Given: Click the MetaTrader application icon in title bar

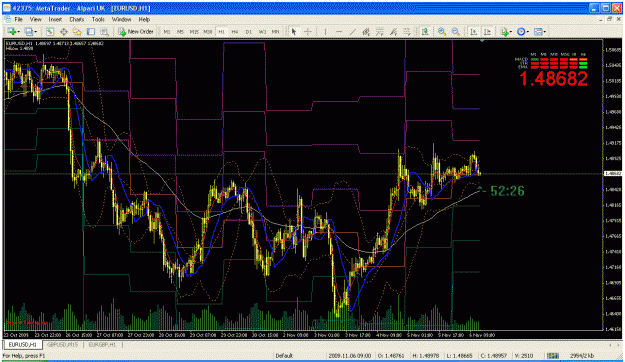Looking at the screenshot, I should point(7,8).
